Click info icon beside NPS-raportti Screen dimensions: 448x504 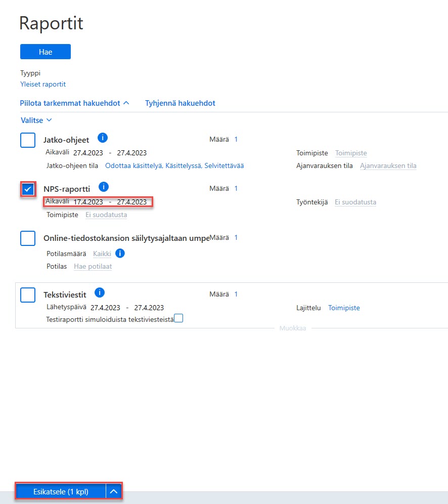point(104,187)
